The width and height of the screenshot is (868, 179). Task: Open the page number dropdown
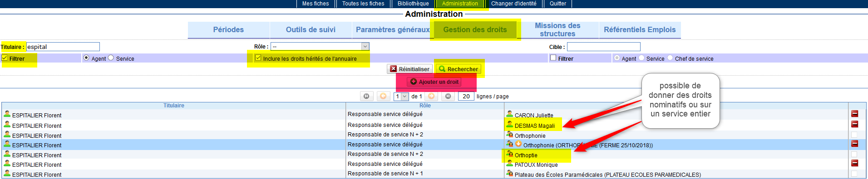coord(401,96)
